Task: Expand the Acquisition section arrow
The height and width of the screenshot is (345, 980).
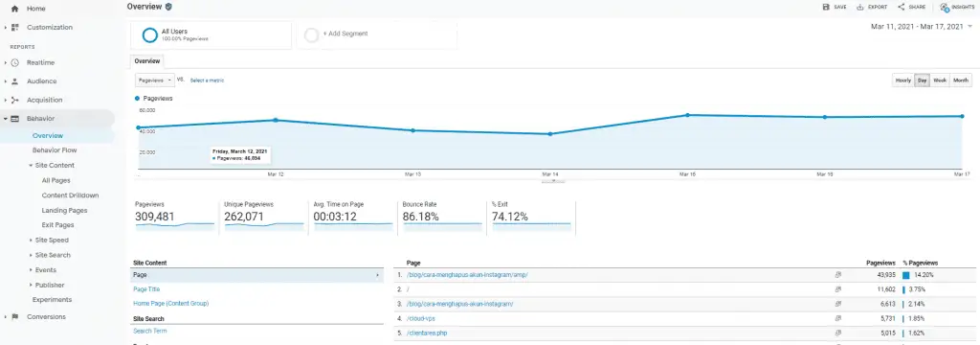Action: 6,101
